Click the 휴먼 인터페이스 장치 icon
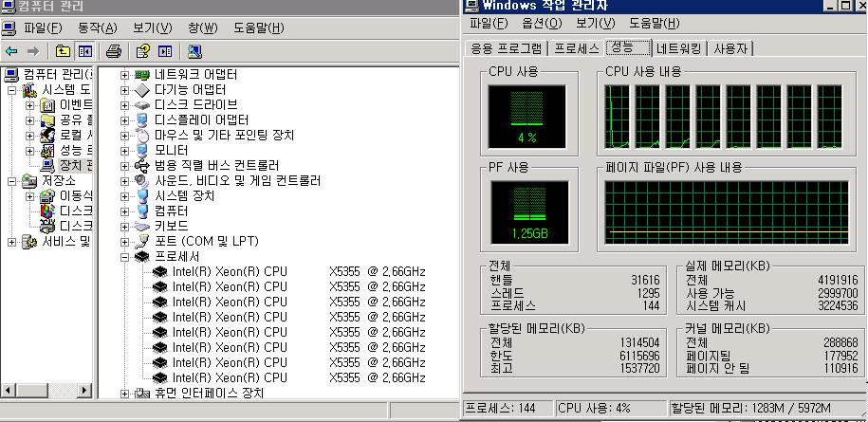 (x=142, y=394)
